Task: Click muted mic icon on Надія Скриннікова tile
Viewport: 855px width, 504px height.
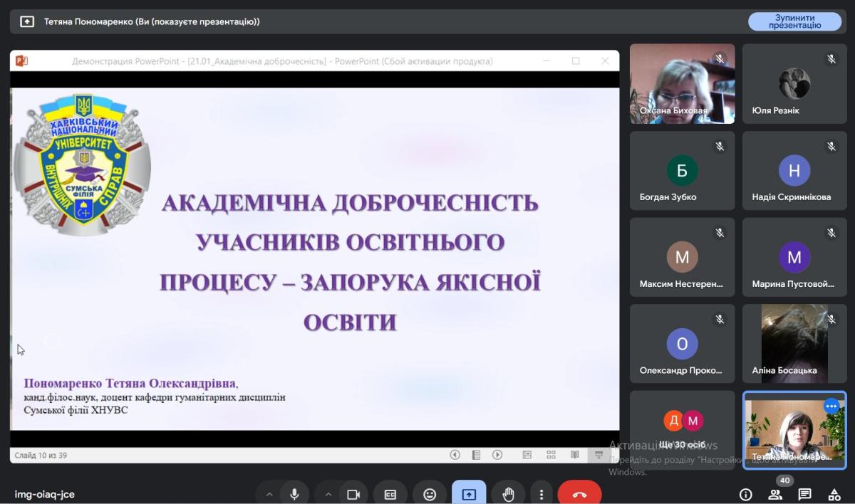Action: coord(831,147)
